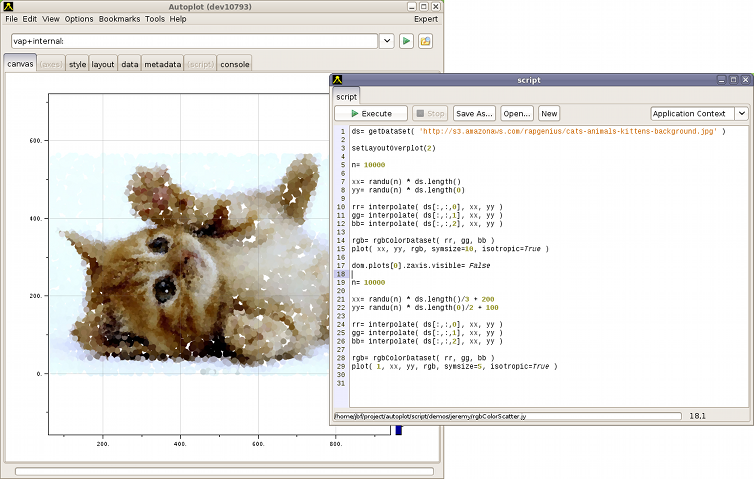Click the kitten scatter plot image
Screen dimensions: 754x479
click(x=190, y=264)
